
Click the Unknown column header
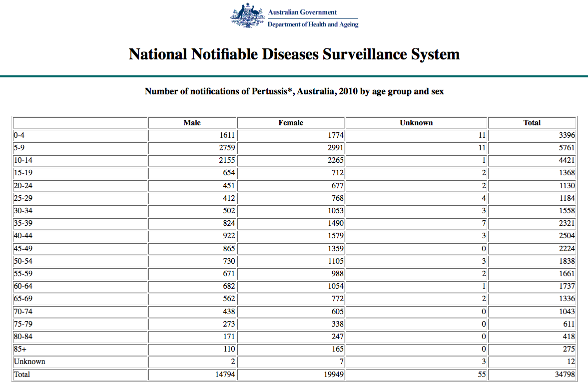(416, 123)
